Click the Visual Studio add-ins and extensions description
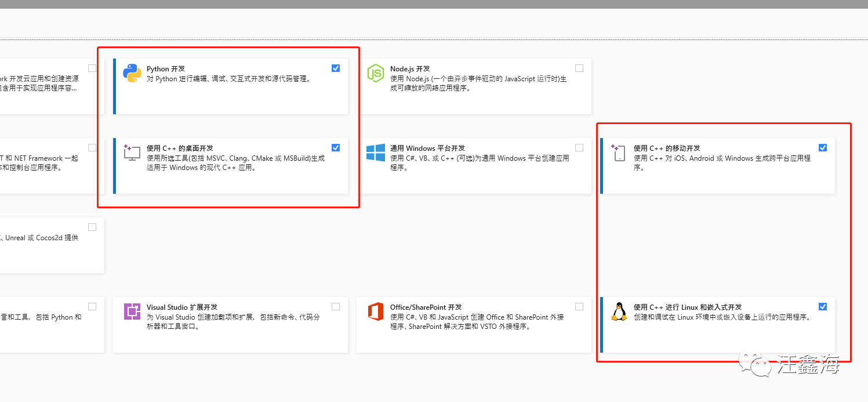868x402 pixels. point(233,322)
